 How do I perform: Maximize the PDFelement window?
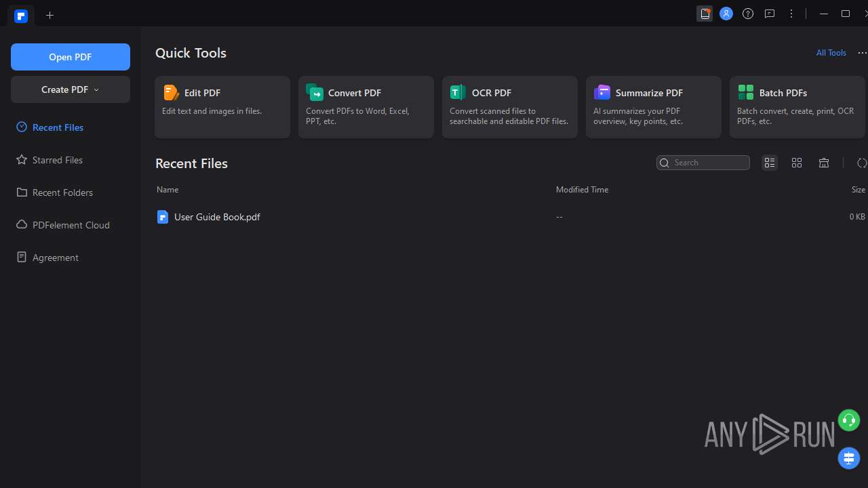point(846,14)
